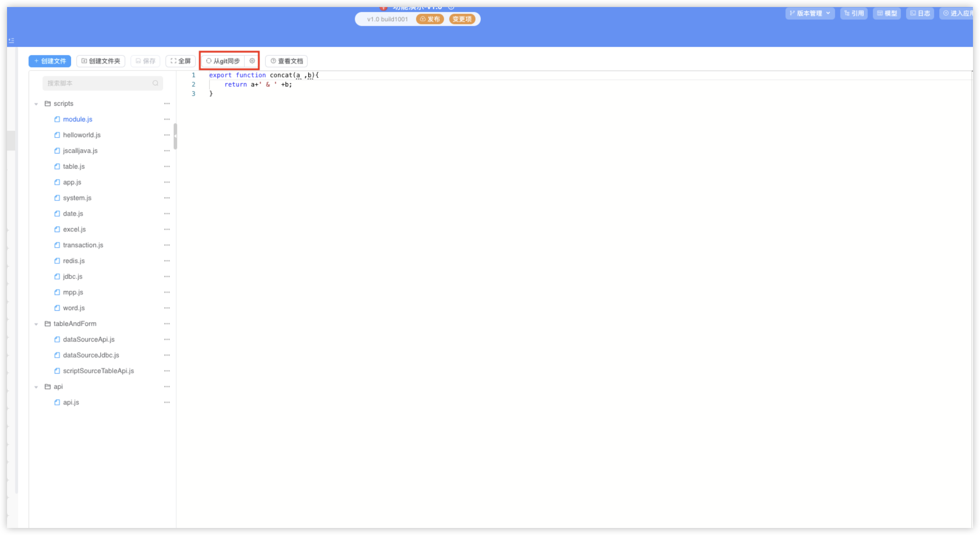Click the 发布 publish button
The image size is (980, 535).
[430, 19]
